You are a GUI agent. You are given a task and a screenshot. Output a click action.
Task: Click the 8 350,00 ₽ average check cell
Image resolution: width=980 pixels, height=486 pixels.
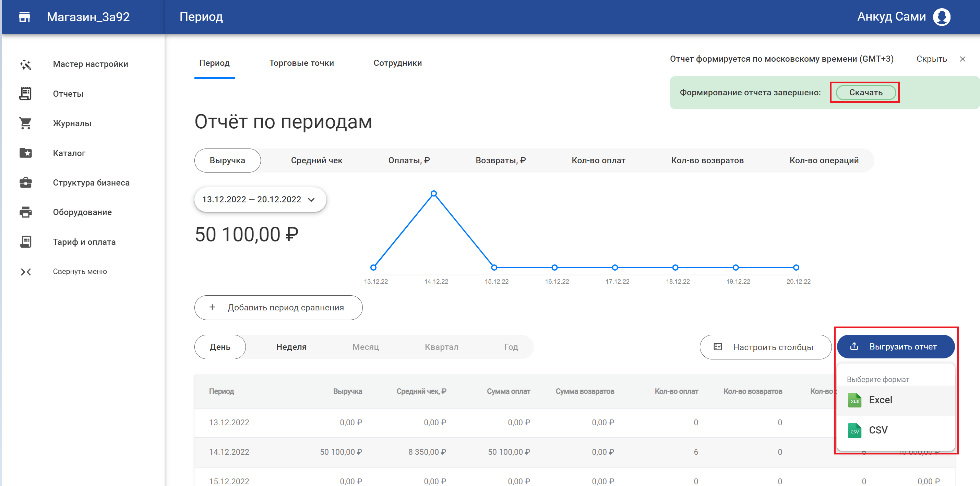pos(427,452)
